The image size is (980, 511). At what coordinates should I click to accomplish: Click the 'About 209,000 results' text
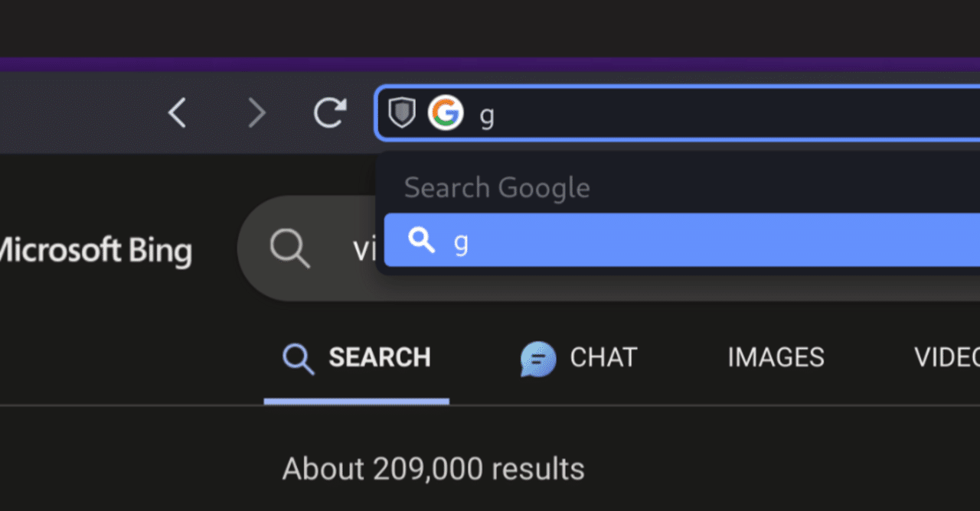(433, 468)
